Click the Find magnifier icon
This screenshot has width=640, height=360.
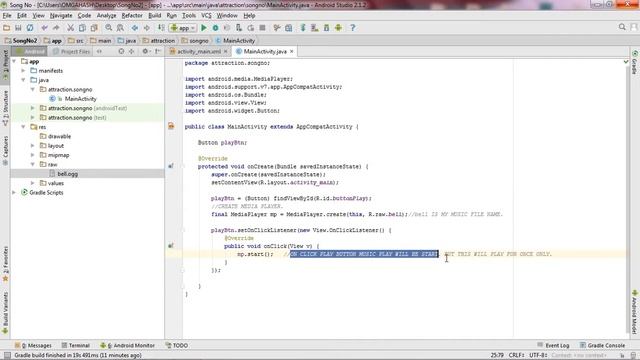point(109,28)
